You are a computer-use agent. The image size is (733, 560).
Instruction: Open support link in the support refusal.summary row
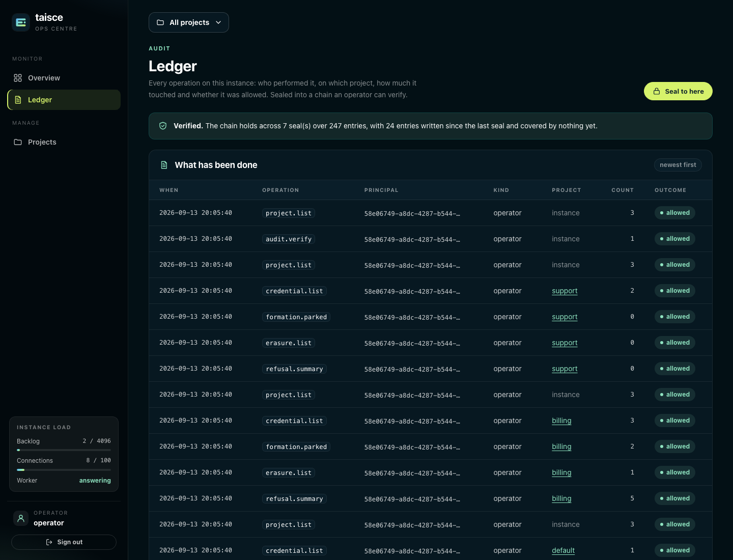click(x=565, y=369)
